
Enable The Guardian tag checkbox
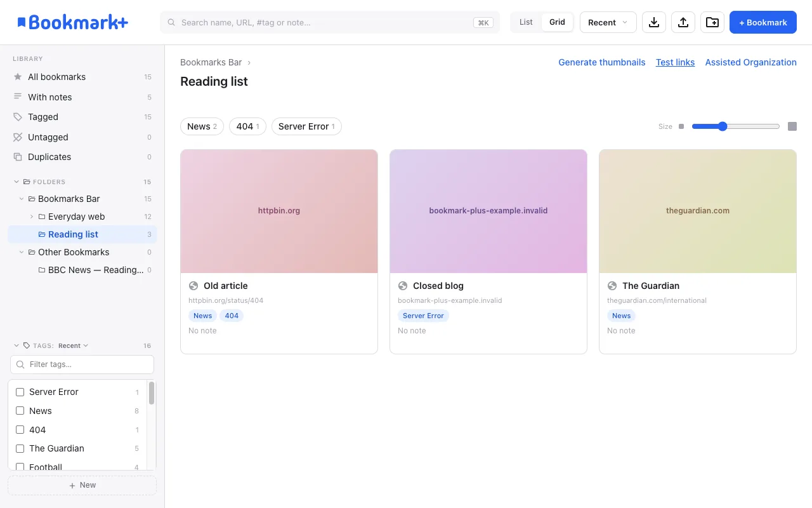click(20, 448)
